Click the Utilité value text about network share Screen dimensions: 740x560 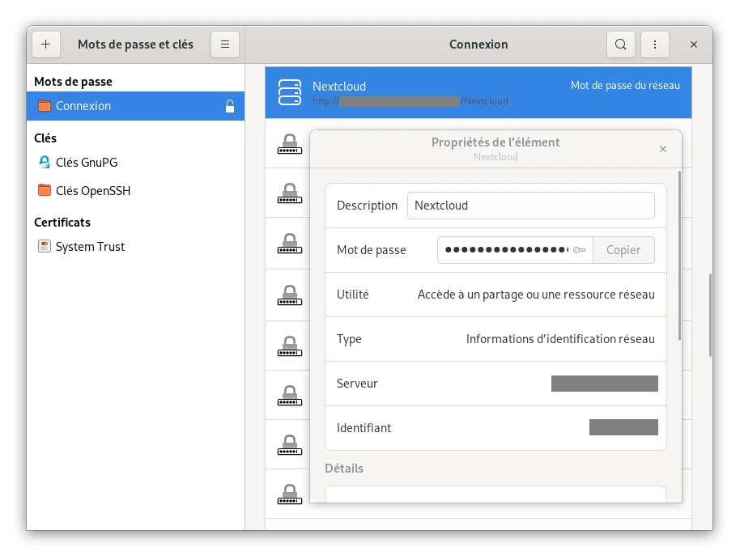(x=536, y=295)
